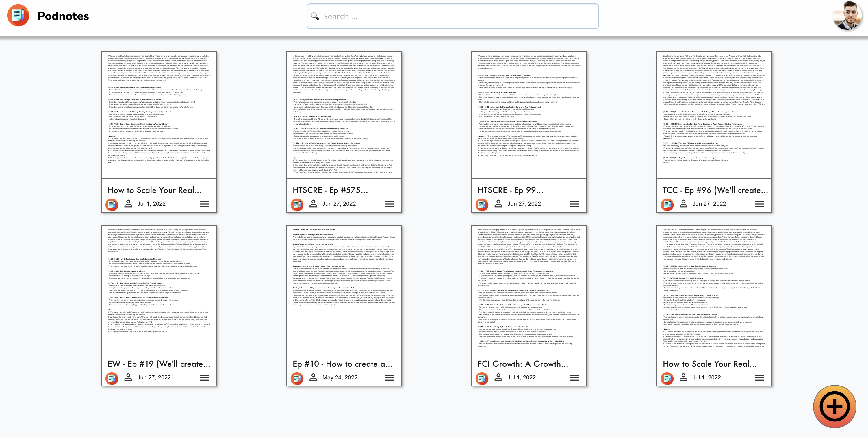Focus the Search input field
Screen dimensions: 868x437
[x=452, y=16]
